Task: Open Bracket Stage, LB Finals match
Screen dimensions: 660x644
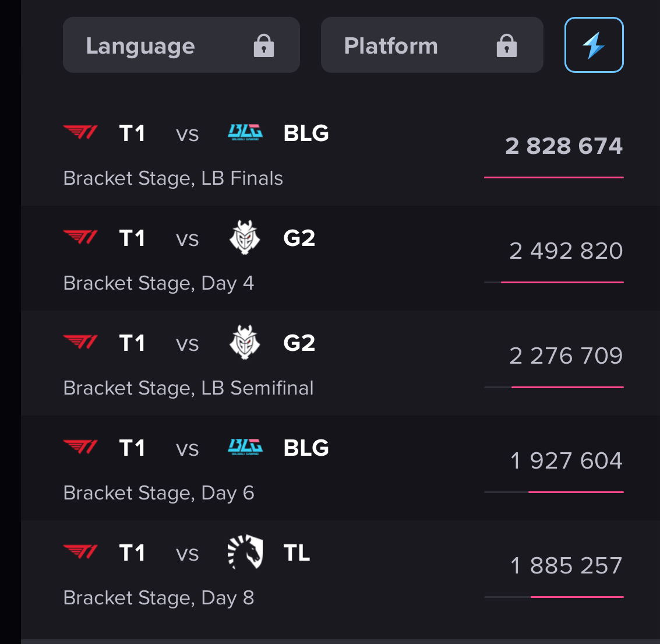Action: click(x=340, y=153)
